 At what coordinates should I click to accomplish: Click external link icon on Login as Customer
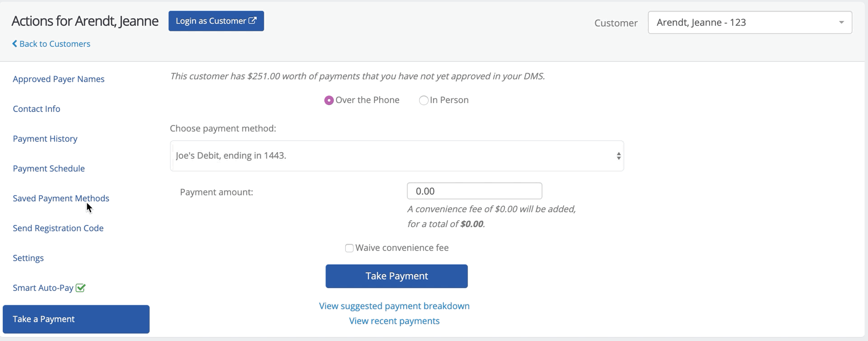point(253,21)
